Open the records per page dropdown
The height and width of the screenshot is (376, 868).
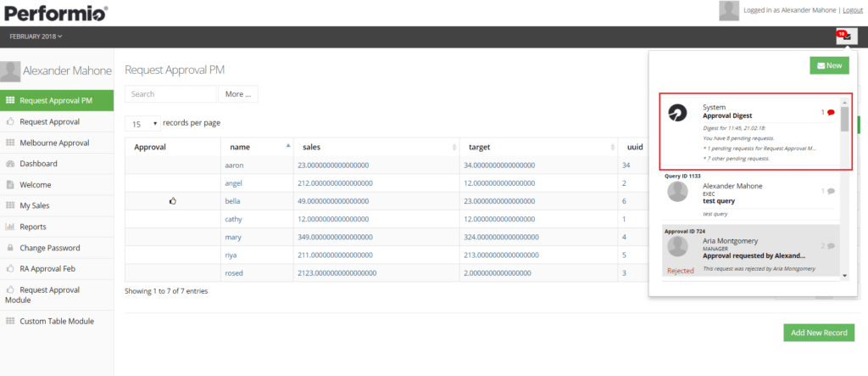(x=143, y=123)
